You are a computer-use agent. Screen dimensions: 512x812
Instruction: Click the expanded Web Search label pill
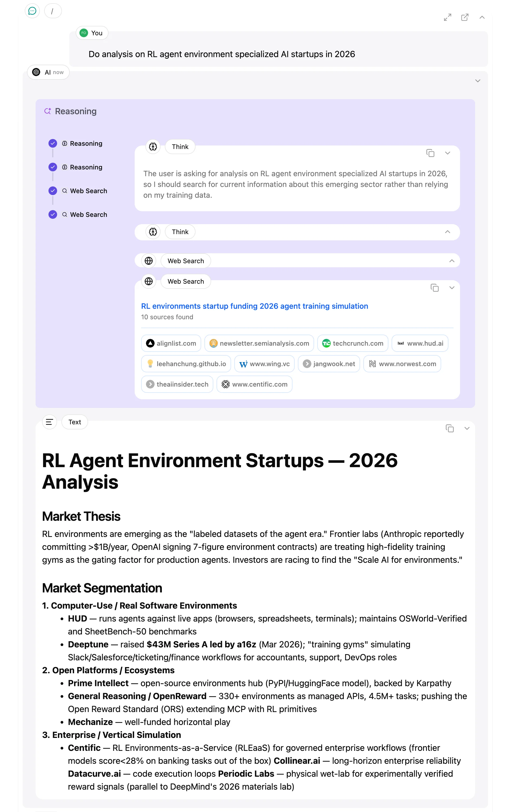point(186,282)
